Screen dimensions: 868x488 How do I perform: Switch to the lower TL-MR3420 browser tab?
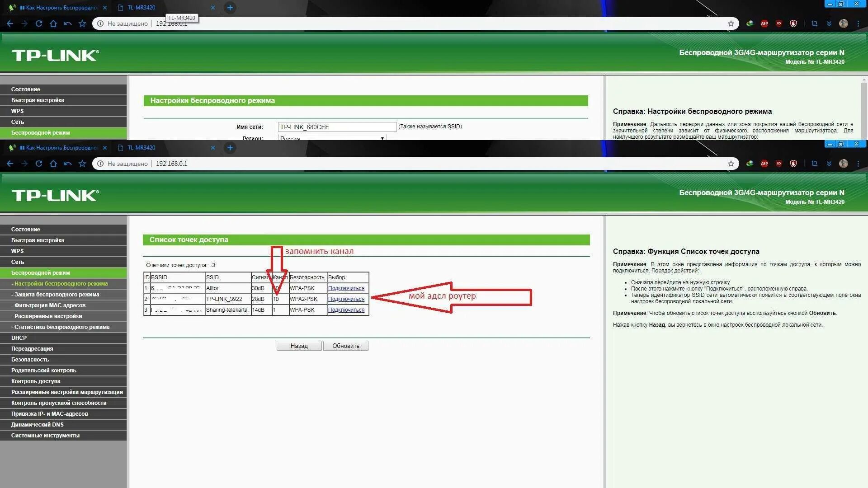click(x=141, y=148)
